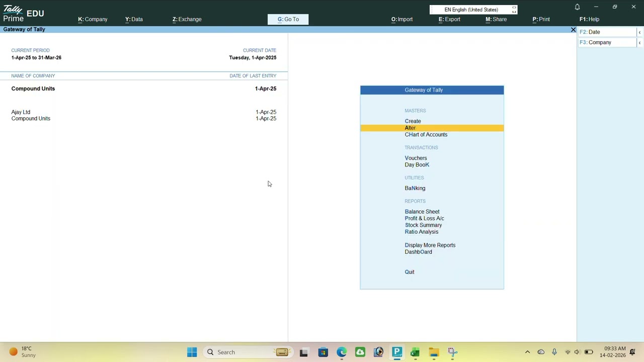Open Ratio Analysis report
This screenshot has height=362, width=644.
pyautogui.click(x=421, y=232)
